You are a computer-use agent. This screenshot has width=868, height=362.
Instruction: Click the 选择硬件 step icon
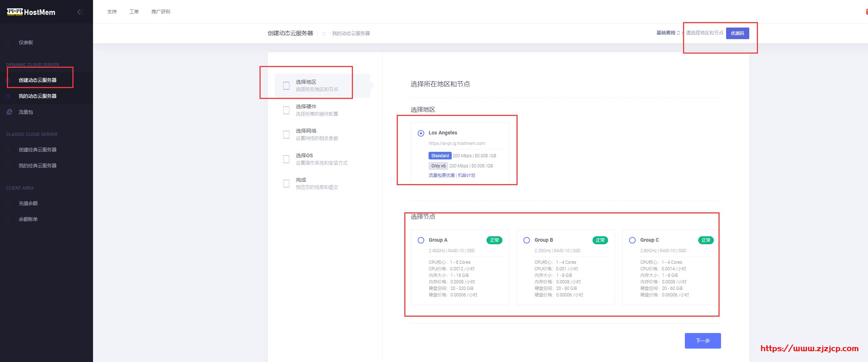tap(286, 110)
